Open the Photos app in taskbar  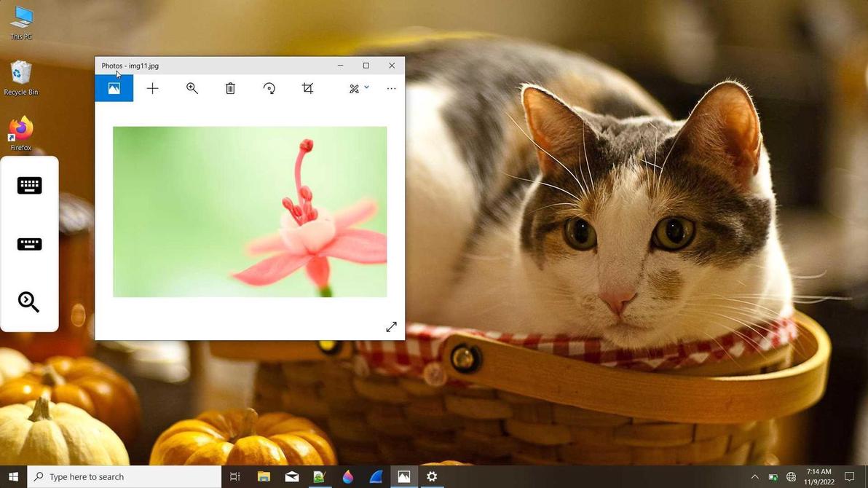[403, 477]
